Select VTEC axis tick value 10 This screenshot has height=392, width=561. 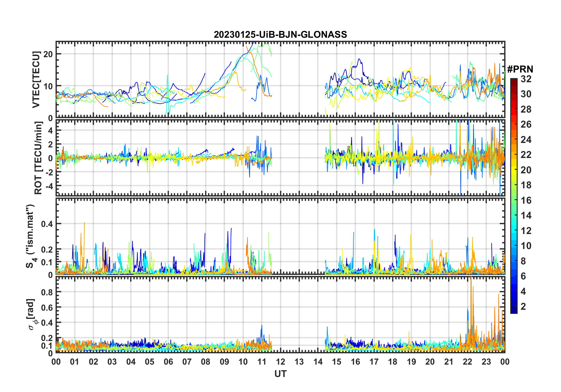48,86
